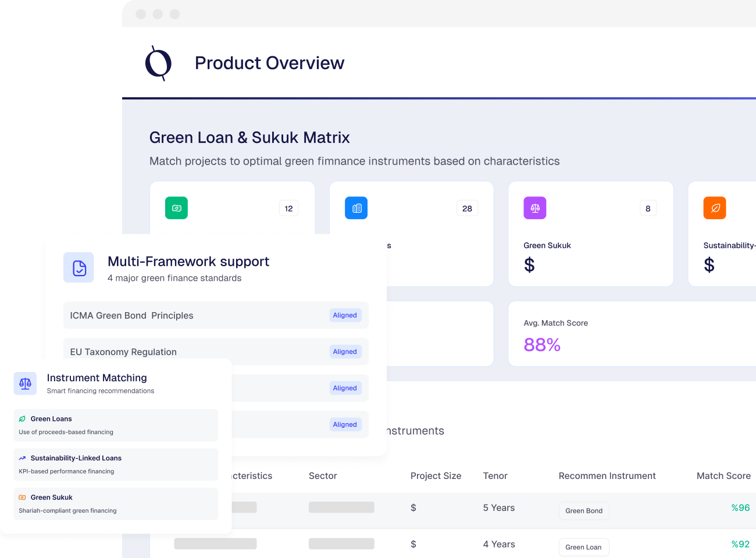Click the Instrument Matching scales icon
Viewport: 756px width, 558px height.
[x=25, y=384]
